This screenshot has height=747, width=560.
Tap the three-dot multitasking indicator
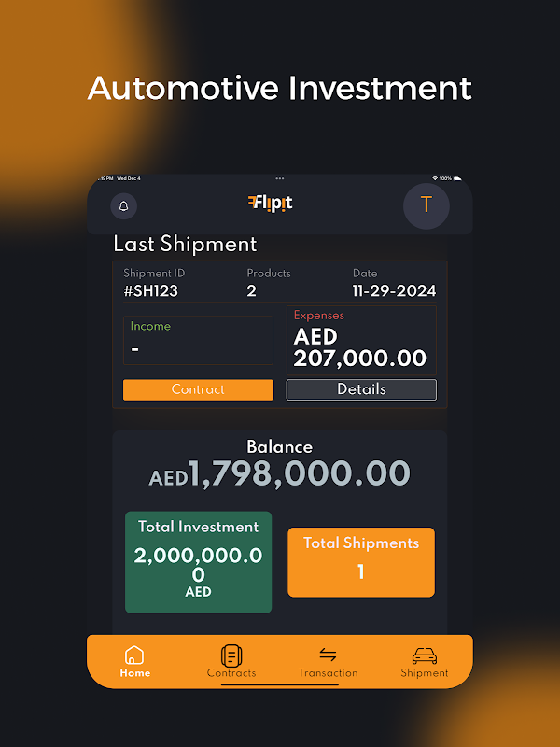[x=280, y=178]
